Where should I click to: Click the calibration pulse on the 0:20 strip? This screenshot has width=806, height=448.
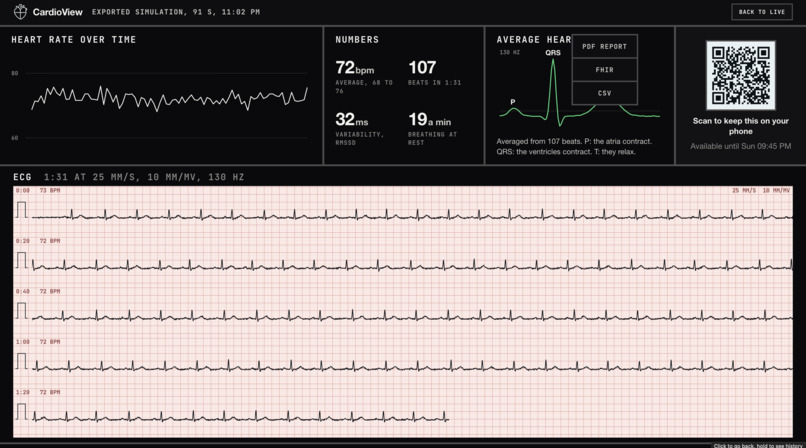[21, 260]
